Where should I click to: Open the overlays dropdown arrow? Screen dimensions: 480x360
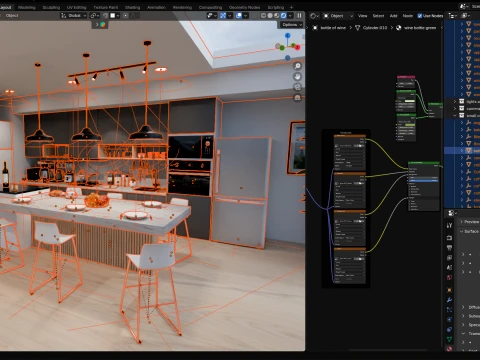246,16
